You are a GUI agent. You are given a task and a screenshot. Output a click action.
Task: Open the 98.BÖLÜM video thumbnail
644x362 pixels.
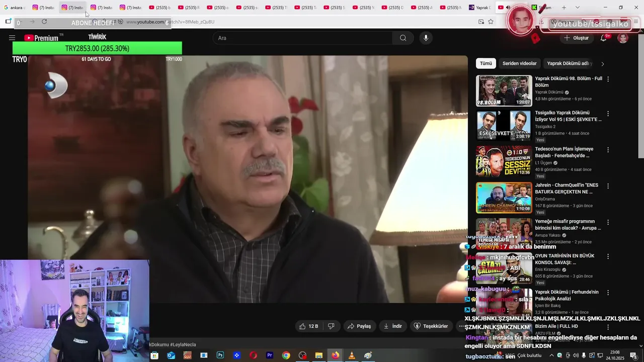click(x=504, y=90)
